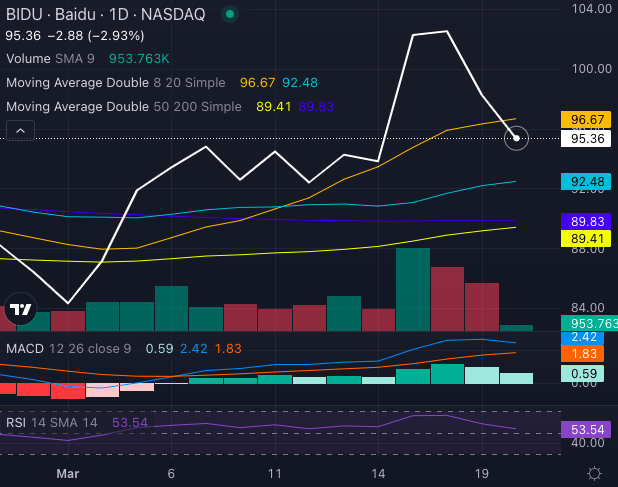The width and height of the screenshot is (618, 487).
Task: Click the green market status dot
Action: tap(230, 16)
